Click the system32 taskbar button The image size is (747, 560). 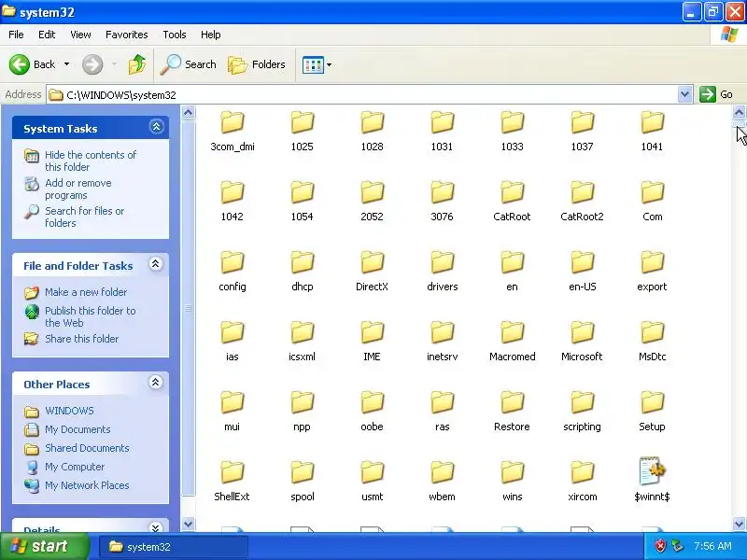click(174, 547)
